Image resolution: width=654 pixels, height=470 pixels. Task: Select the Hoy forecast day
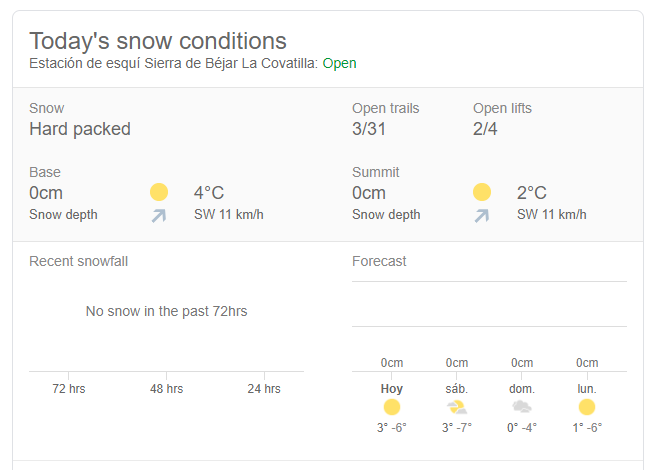pyautogui.click(x=392, y=388)
